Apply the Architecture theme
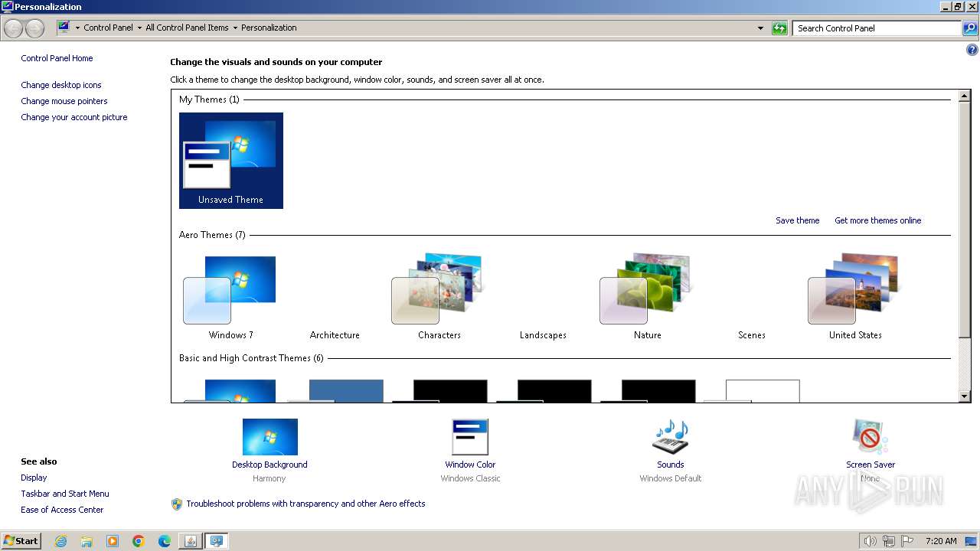Image resolution: width=980 pixels, height=551 pixels. 335,335
